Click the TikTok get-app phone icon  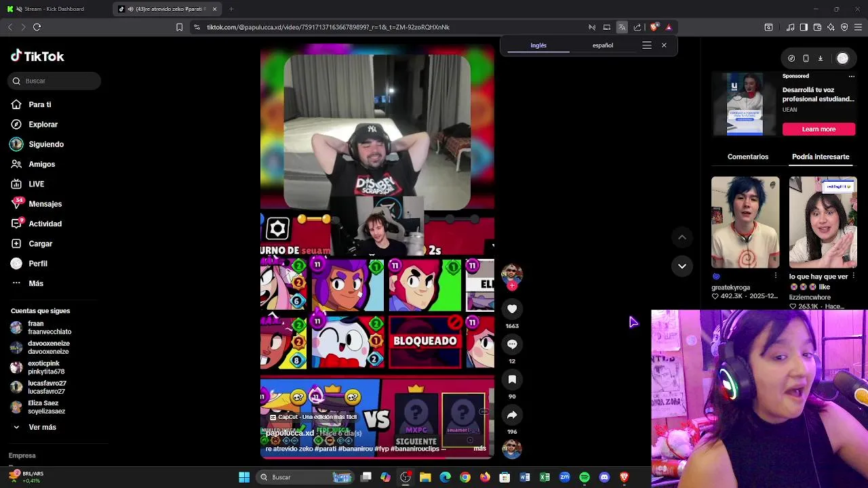tap(806, 58)
